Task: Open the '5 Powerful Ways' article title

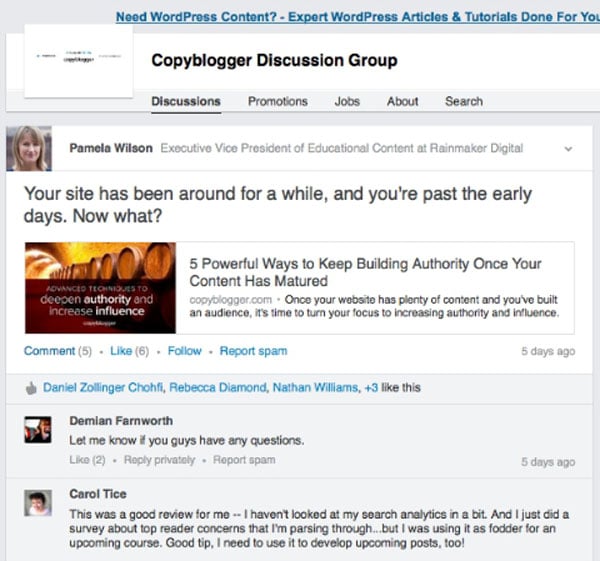Action: (x=365, y=272)
